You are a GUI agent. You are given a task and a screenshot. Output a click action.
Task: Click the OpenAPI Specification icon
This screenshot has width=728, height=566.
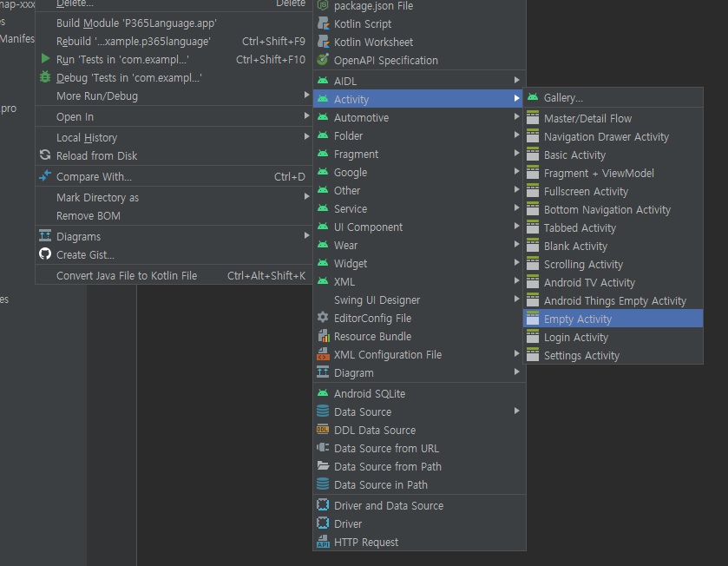[x=323, y=59]
